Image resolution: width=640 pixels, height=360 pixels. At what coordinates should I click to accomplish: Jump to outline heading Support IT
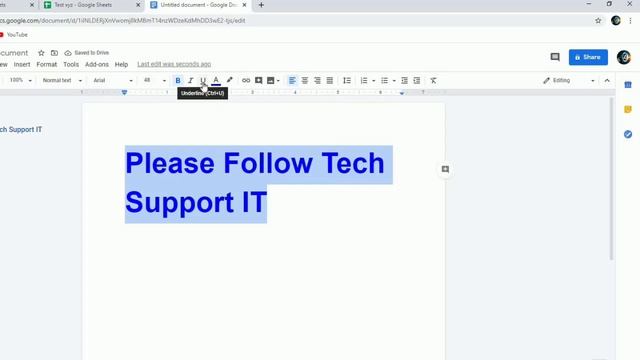(20, 129)
